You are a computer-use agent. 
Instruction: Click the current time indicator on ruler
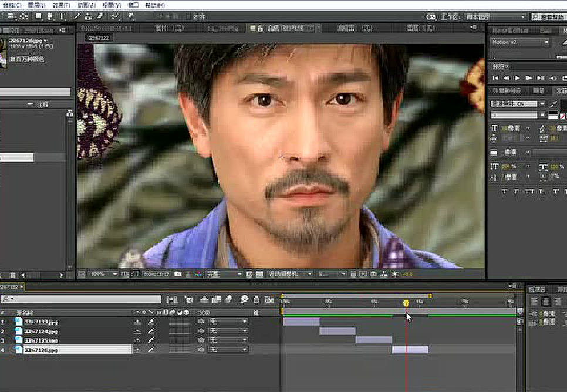(406, 303)
